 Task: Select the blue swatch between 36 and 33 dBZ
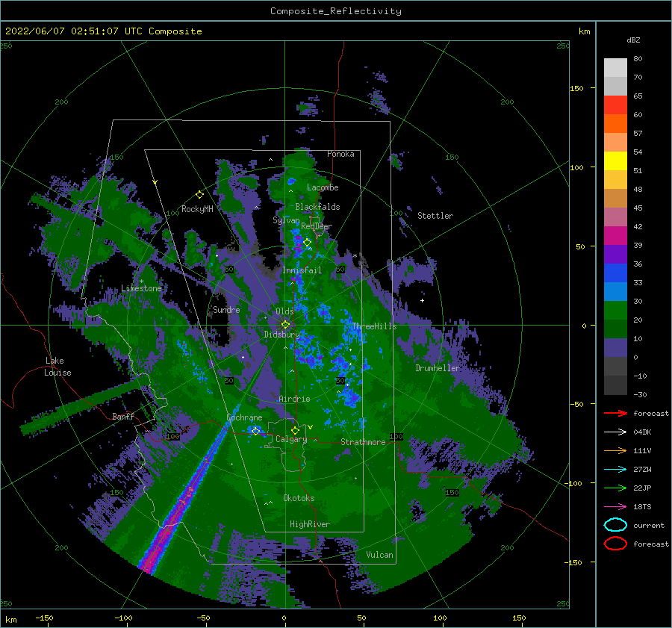tap(615, 273)
